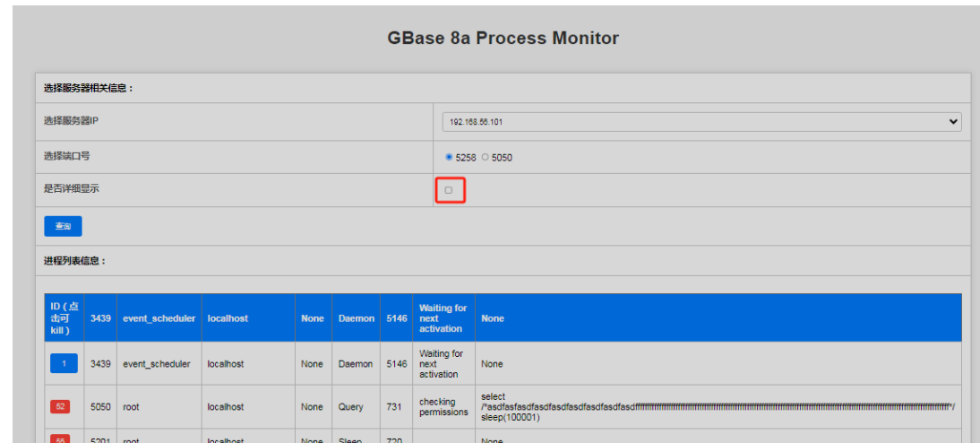Click the 731 time cell
This screenshot has width=980, height=443.
(x=394, y=407)
